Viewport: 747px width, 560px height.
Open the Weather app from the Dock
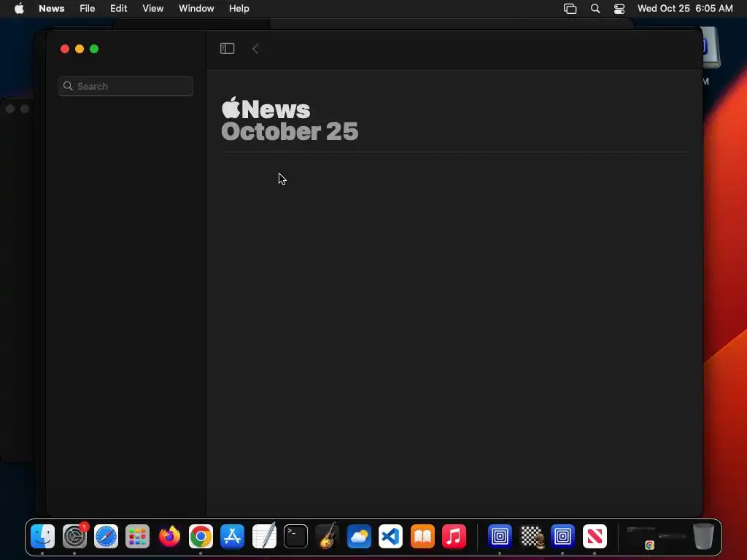359,537
